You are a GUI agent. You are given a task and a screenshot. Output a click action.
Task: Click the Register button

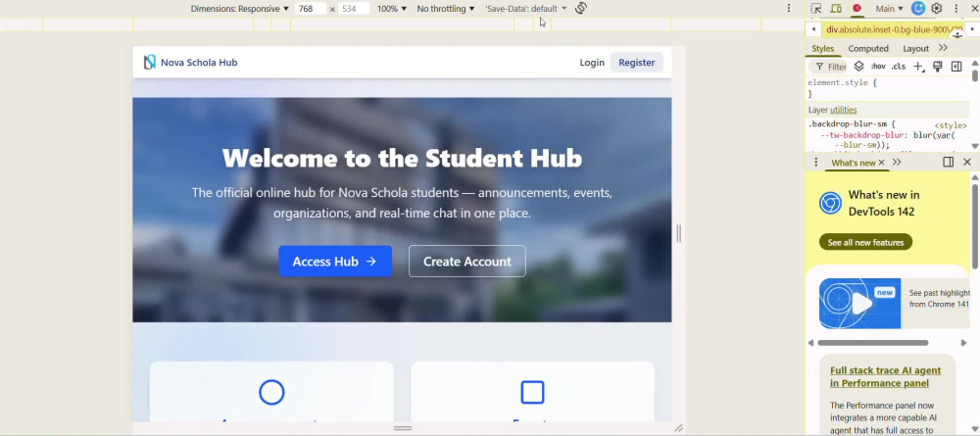pyautogui.click(x=637, y=63)
